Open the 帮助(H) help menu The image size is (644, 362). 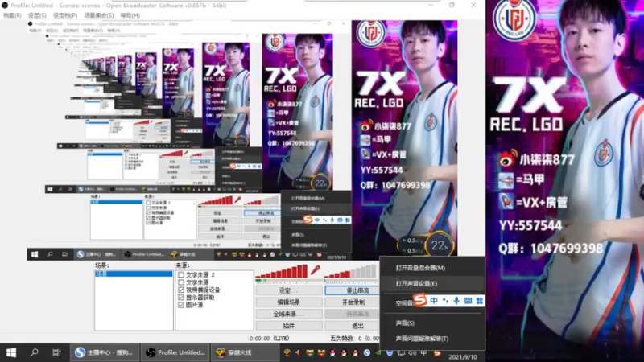point(130,15)
